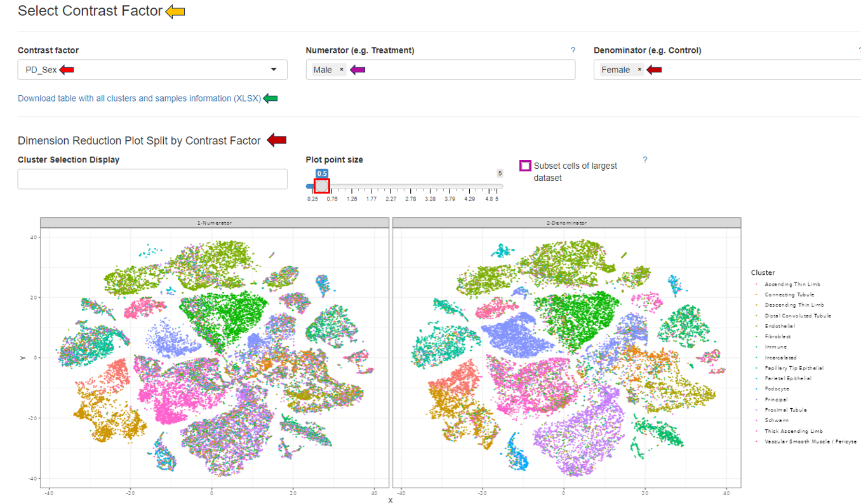Open the Contrast factor dropdown arrow

(x=274, y=69)
